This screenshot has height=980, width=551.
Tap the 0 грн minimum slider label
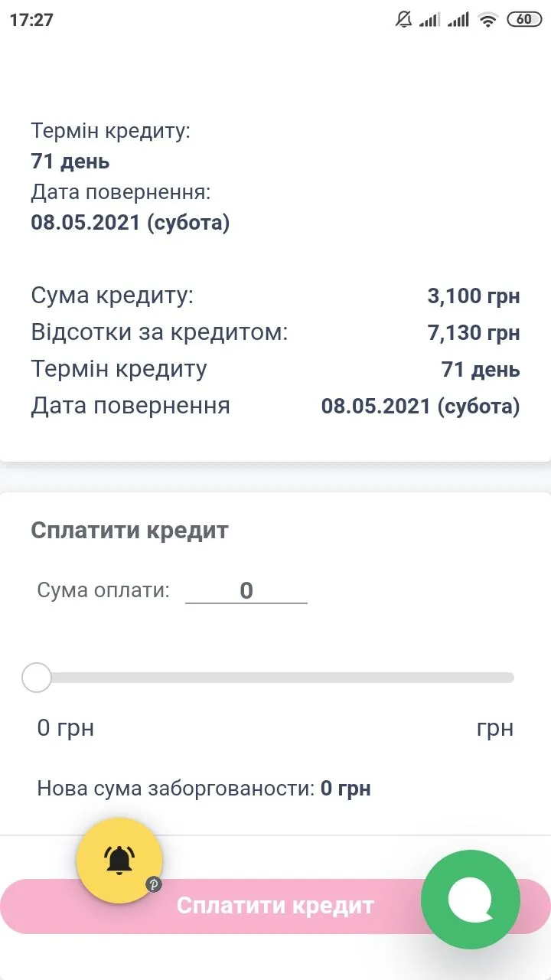66,727
